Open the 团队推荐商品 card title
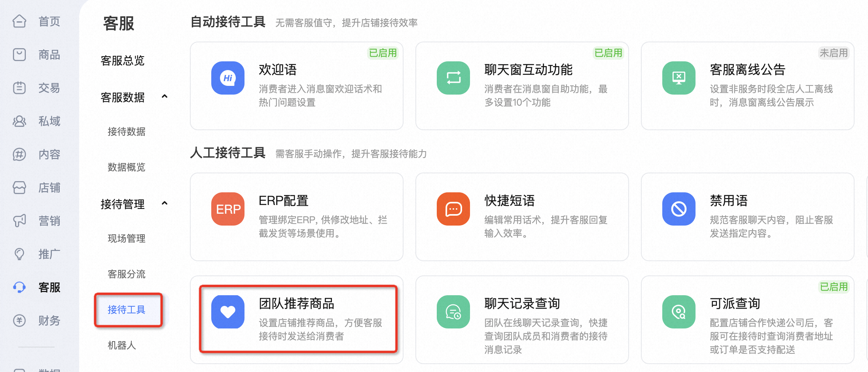 (x=296, y=304)
